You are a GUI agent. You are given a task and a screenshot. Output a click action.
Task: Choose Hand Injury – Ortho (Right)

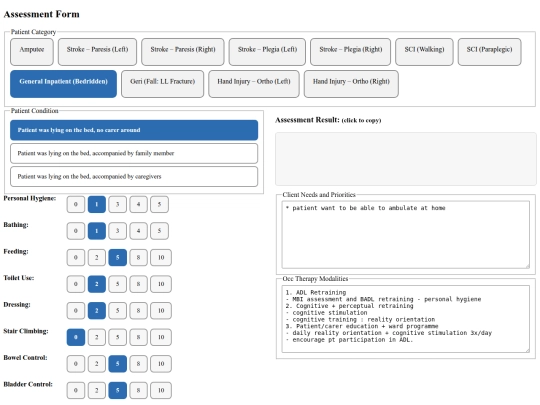[351, 84]
